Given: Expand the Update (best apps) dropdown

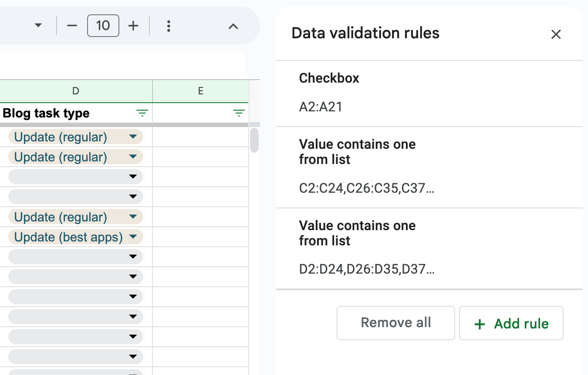Looking at the screenshot, I should click(x=133, y=237).
